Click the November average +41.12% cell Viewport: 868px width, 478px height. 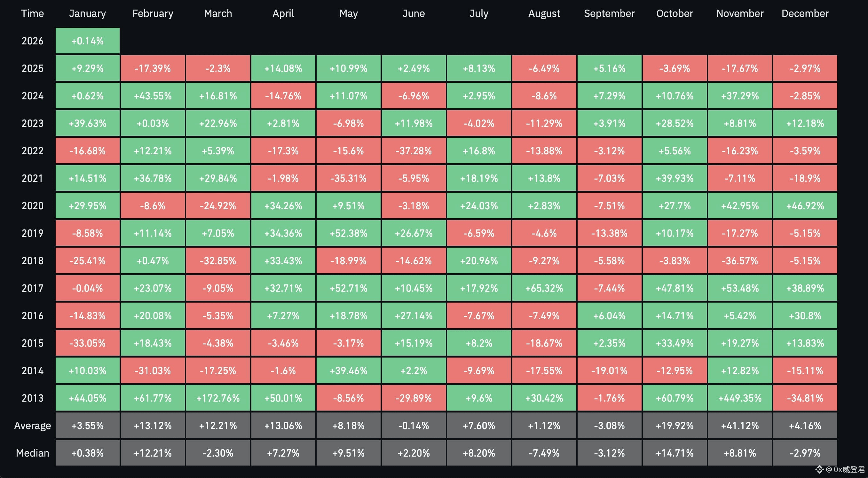pos(740,426)
